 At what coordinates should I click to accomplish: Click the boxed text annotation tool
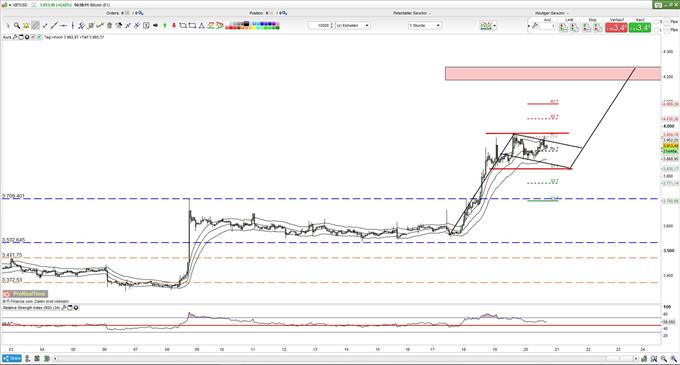pyautogui.click(x=146, y=26)
